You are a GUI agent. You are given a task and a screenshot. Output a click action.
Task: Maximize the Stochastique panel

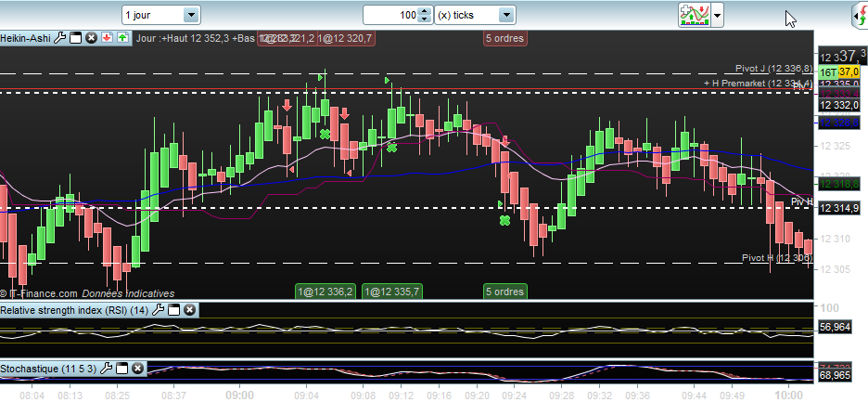(x=121, y=369)
